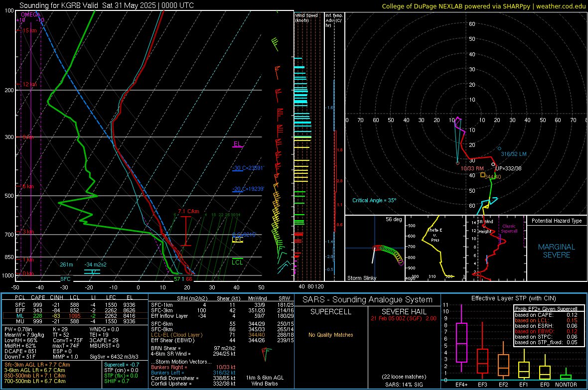Screen dimensions: 588x390
Task: Click the 'SARS: 14% SIG' text
Action: (404, 385)
